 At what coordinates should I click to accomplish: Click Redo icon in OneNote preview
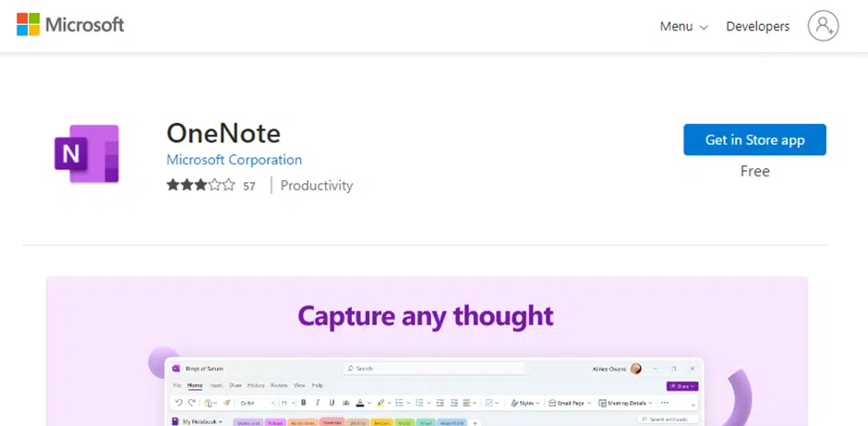[191, 403]
